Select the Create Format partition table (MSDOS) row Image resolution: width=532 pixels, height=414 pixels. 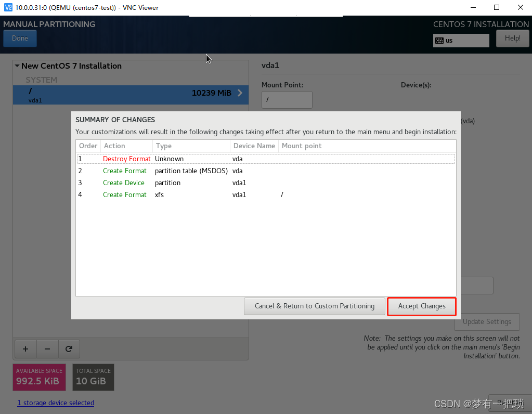point(266,171)
